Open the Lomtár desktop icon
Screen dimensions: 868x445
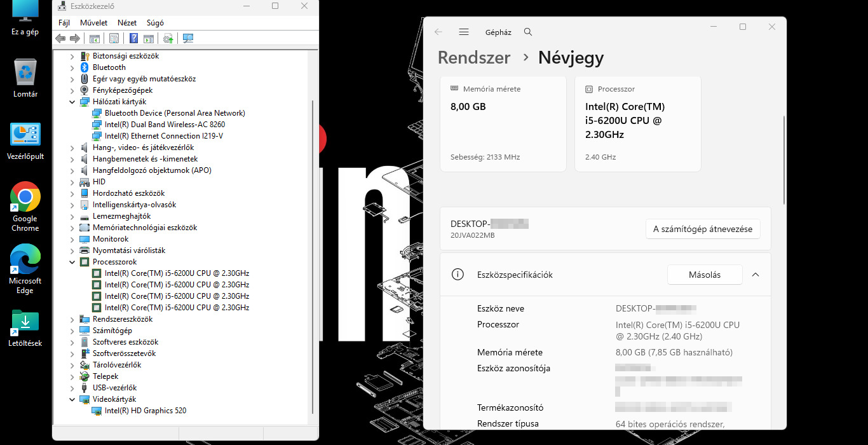point(25,78)
